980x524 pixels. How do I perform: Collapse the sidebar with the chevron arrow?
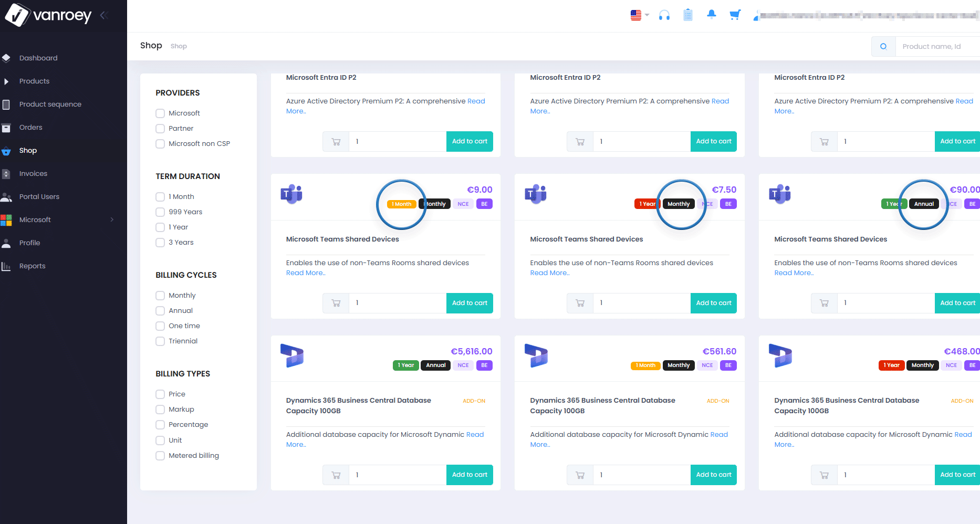click(x=103, y=15)
